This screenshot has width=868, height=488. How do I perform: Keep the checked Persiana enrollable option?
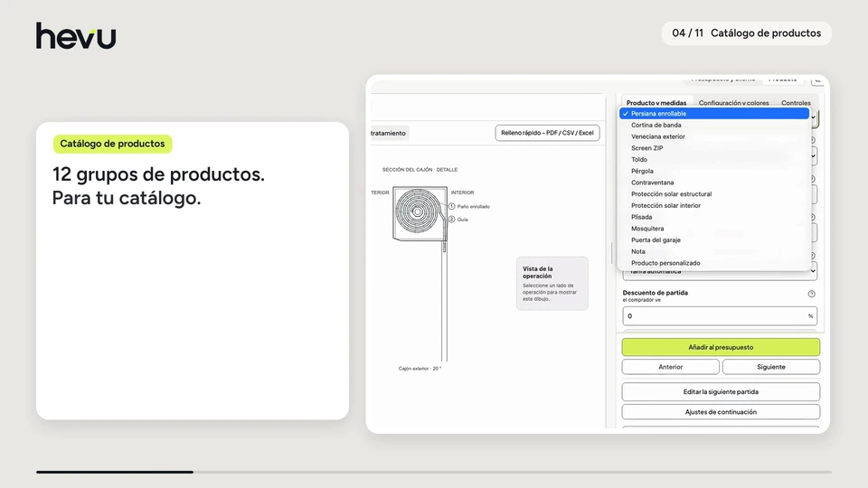714,114
